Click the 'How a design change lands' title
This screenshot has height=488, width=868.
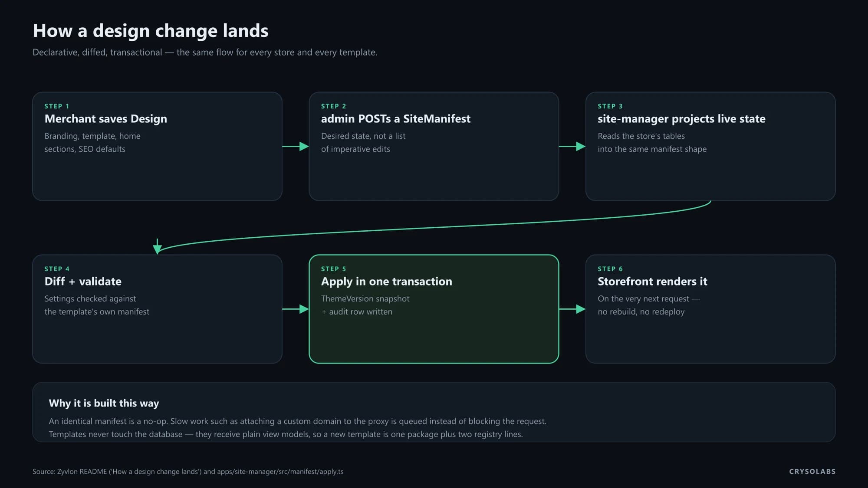coord(151,31)
